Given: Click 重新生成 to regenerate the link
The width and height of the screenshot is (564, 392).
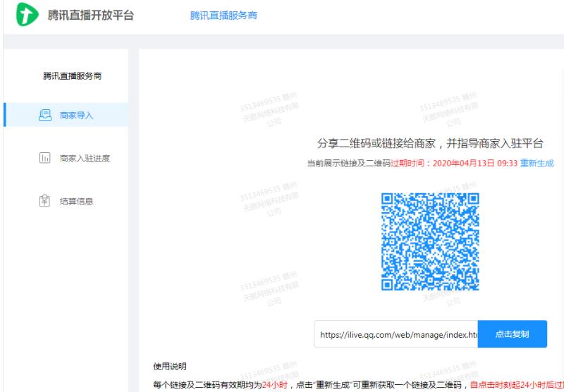Looking at the screenshot, I should (x=537, y=164).
